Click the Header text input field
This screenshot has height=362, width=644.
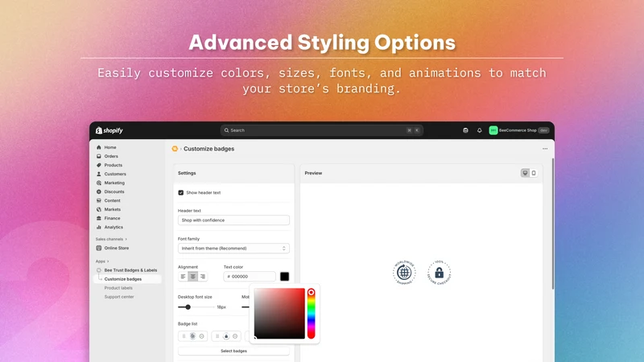(x=233, y=220)
